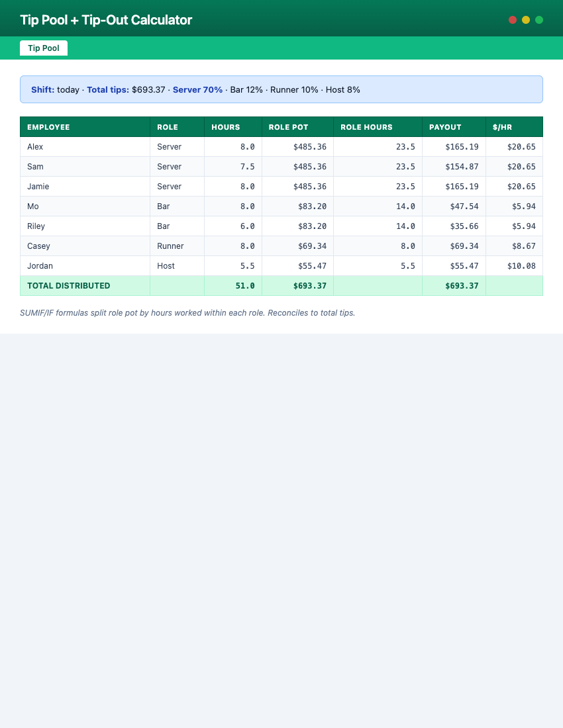Select the total role pot $693.37
The height and width of the screenshot is (728, 563).
pos(298,285)
